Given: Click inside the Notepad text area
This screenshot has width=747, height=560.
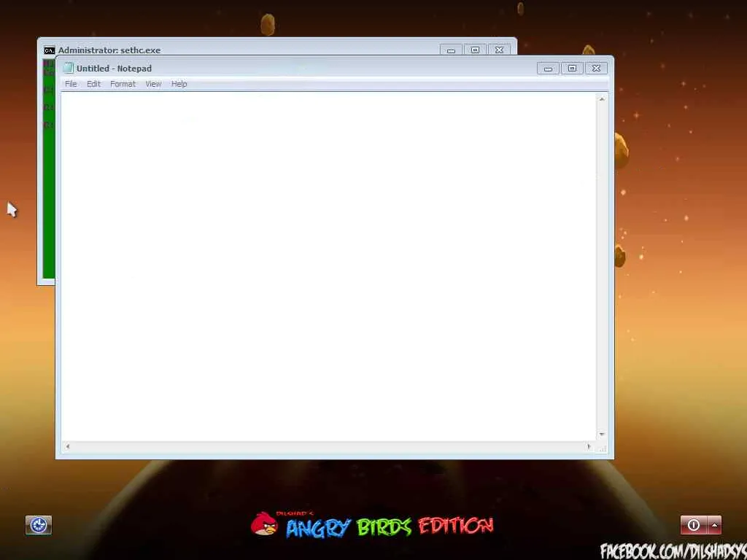Looking at the screenshot, I should point(328,267).
